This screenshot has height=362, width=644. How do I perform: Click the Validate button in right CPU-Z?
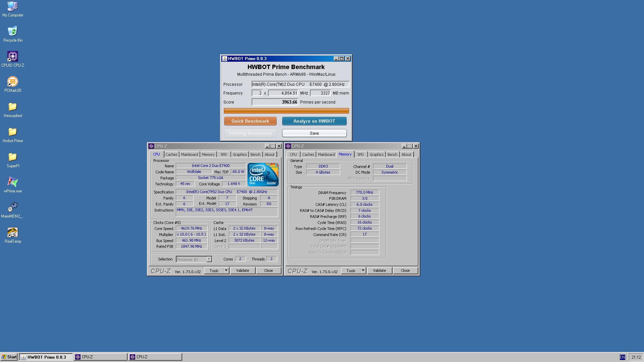point(379,270)
